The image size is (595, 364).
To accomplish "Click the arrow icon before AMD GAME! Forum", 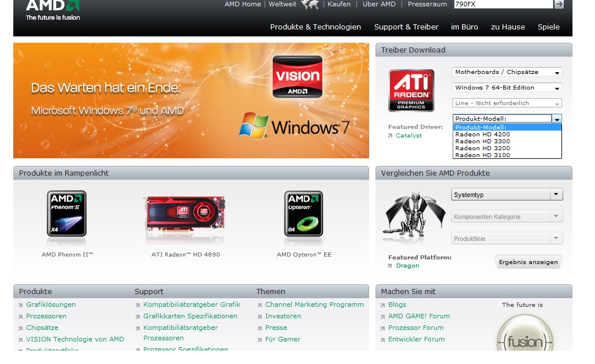I will click(383, 317).
